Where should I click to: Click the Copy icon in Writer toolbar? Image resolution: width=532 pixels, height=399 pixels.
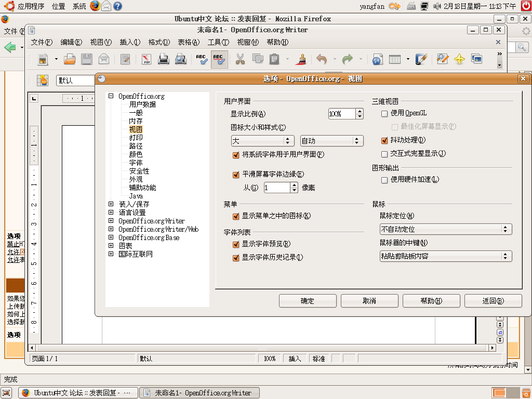click(258, 59)
